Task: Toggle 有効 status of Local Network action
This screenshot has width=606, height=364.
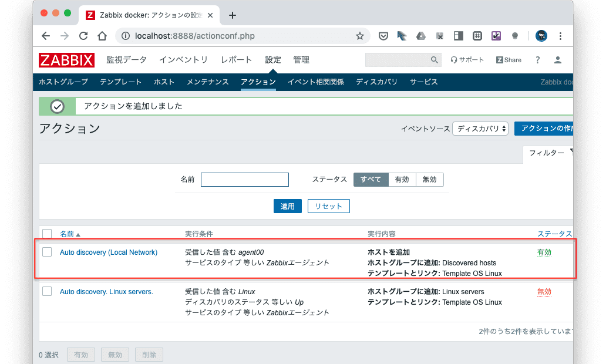Action: point(544,252)
